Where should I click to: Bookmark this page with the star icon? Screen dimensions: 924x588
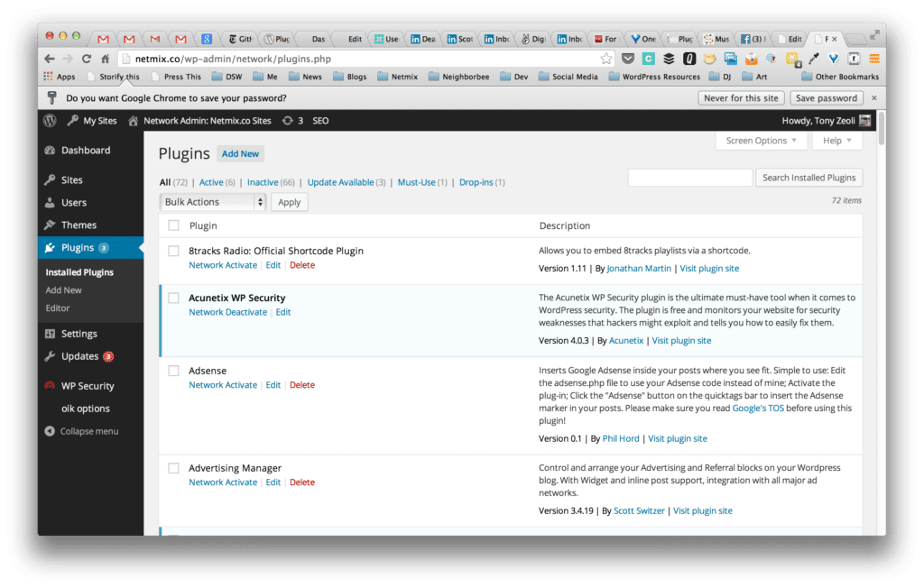point(605,59)
